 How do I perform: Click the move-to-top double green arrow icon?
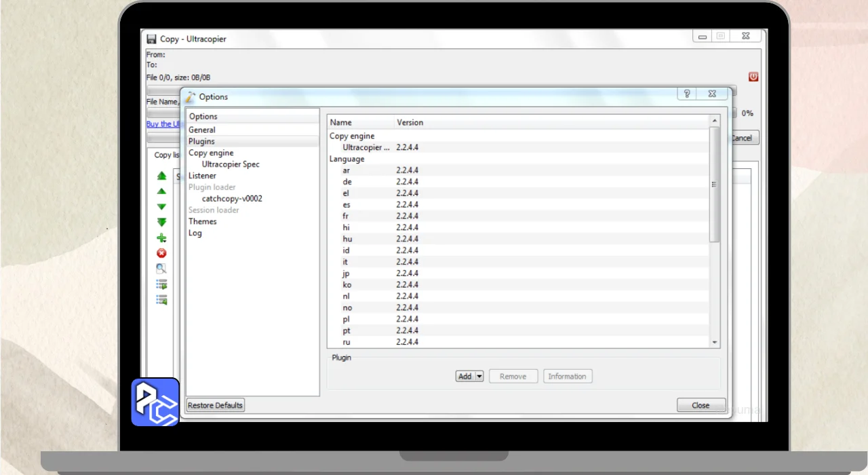tap(161, 176)
